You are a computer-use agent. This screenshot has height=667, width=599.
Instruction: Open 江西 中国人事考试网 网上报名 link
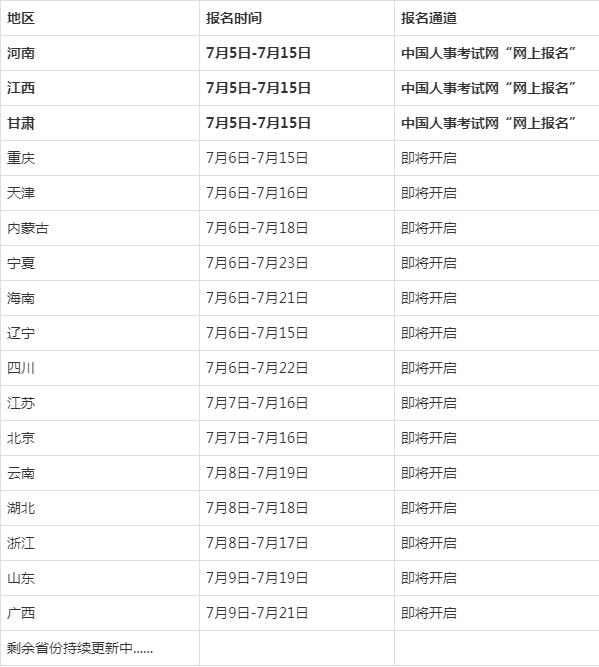[488, 88]
